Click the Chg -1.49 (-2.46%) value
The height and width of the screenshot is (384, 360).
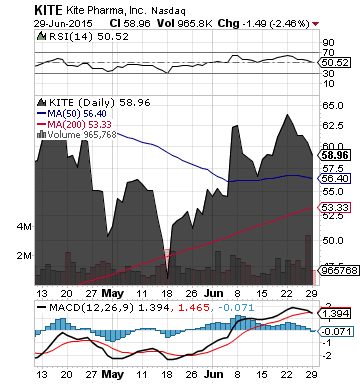pyautogui.click(x=264, y=23)
